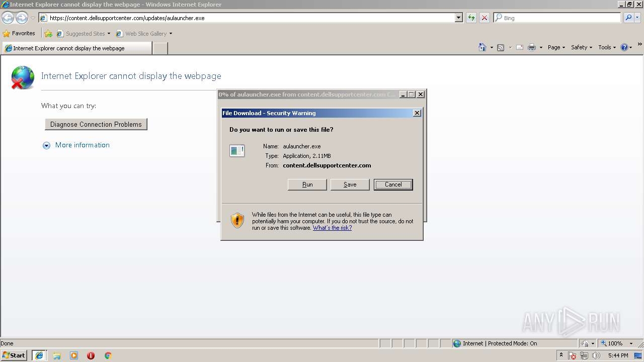Close the File Download Security Warning dialog
644x362 pixels.
tap(417, 113)
